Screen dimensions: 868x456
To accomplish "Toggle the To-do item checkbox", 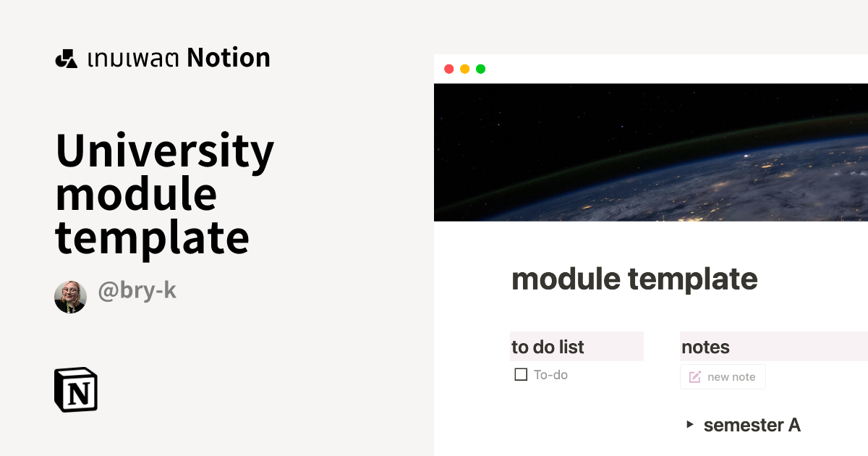I will click(520, 374).
